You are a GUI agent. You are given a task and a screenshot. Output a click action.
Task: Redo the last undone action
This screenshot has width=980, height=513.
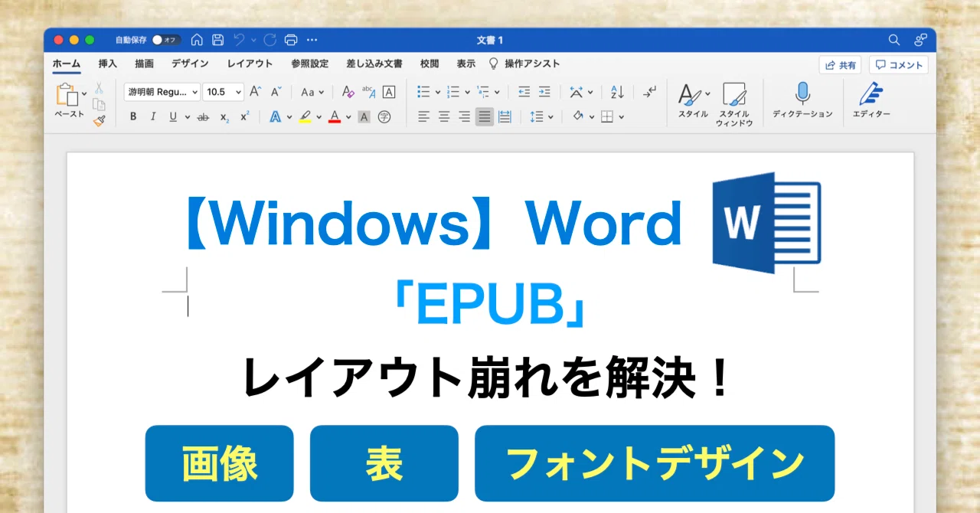click(x=269, y=40)
